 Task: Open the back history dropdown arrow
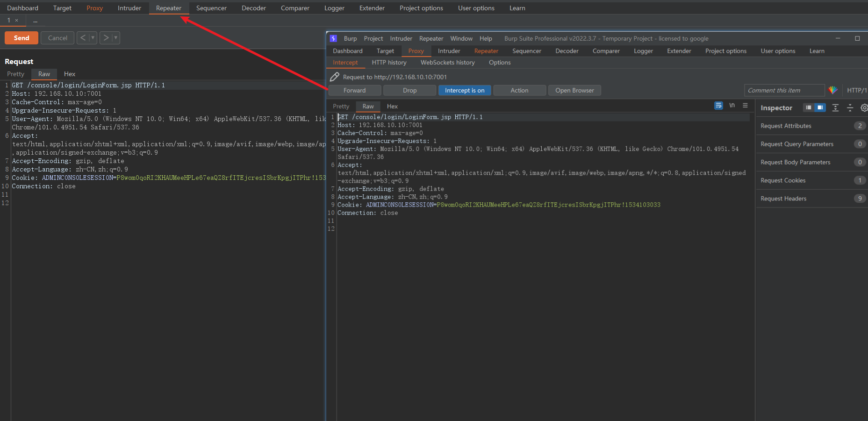point(93,38)
